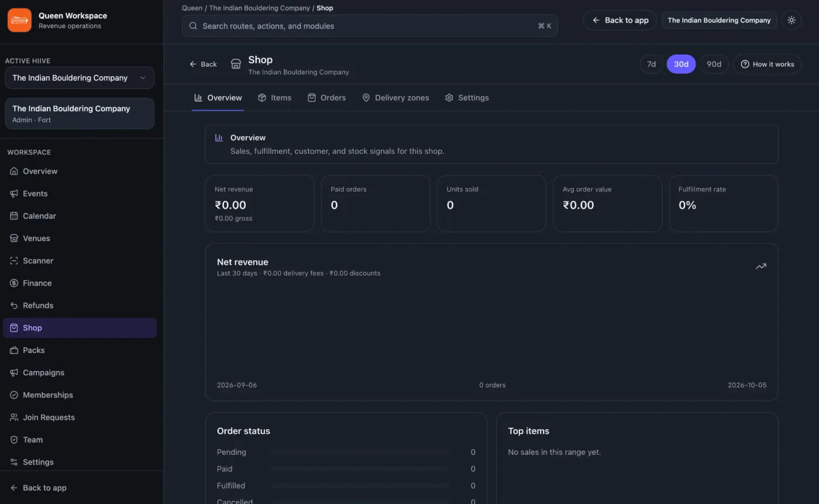Open the Active Hiive dropdown
The width and height of the screenshot is (819, 504).
pyautogui.click(x=80, y=78)
